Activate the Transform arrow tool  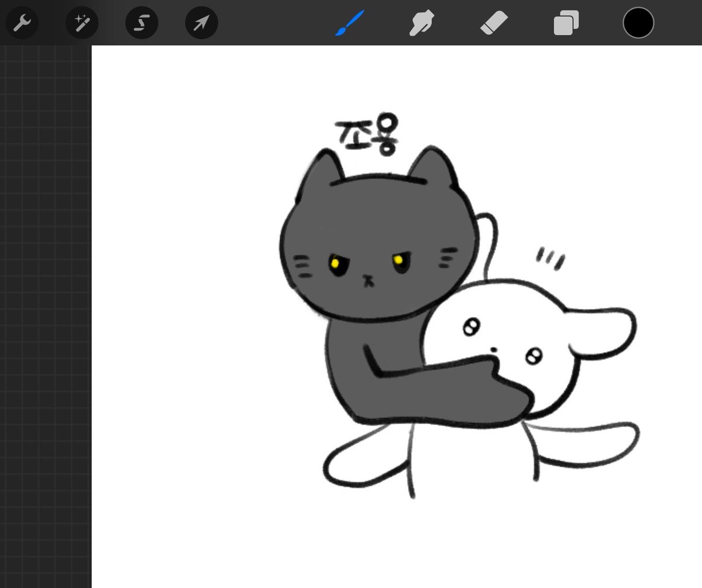click(x=201, y=23)
